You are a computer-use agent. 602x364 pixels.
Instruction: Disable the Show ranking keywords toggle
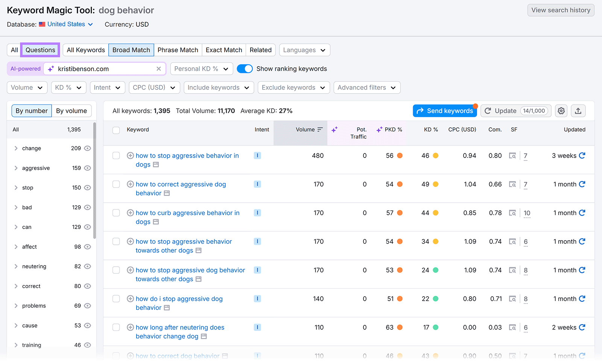click(245, 68)
